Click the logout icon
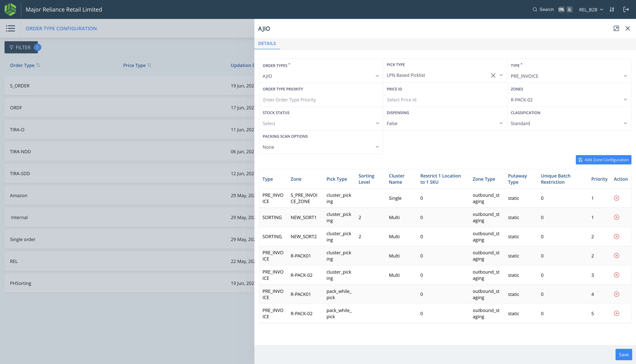 626,9
